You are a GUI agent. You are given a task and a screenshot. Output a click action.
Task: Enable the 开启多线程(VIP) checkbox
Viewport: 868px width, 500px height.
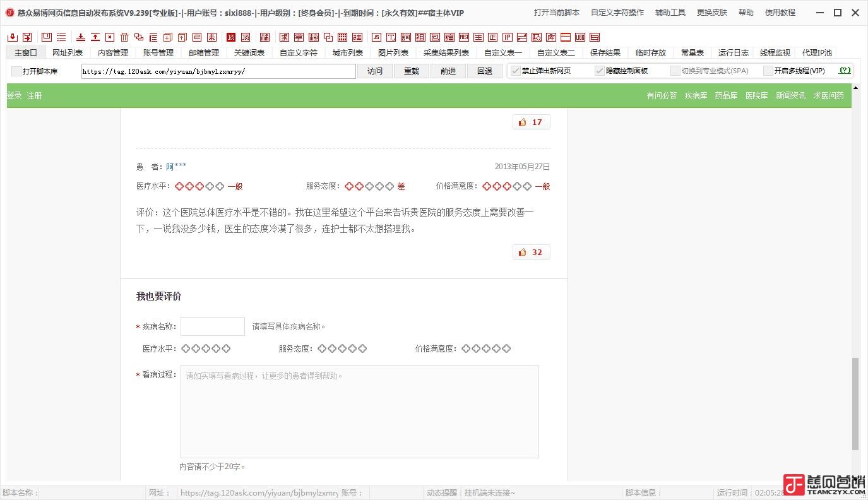(x=768, y=71)
